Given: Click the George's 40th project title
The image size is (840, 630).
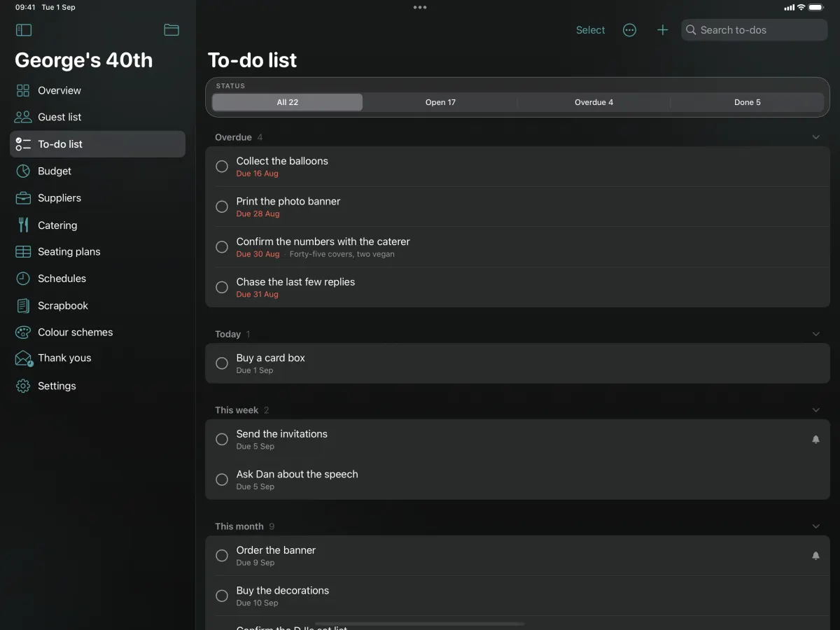Looking at the screenshot, I should (84, 60).
